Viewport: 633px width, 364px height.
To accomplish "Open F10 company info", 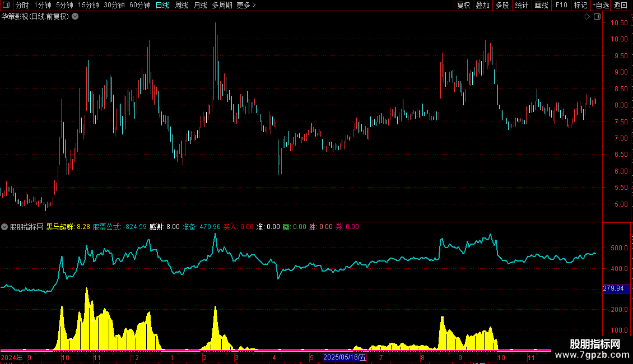I will [561, 5].
